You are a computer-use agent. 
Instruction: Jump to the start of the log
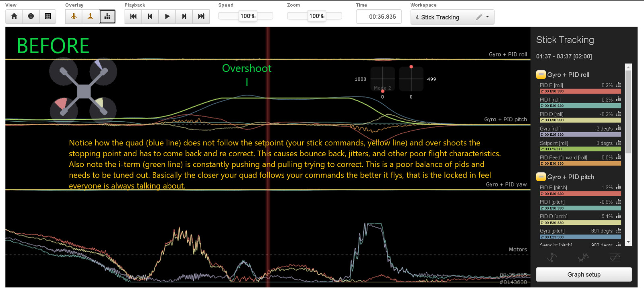[x=133, y=17]
